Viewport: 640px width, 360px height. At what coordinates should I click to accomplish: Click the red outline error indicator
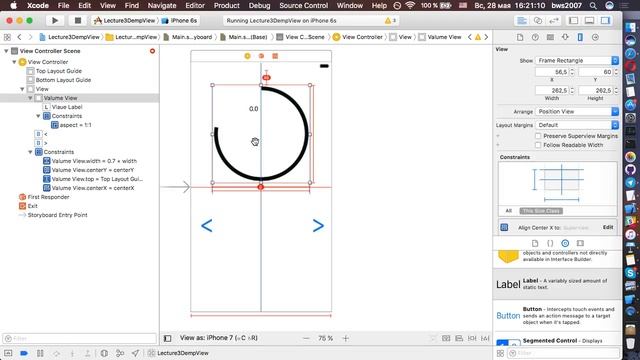(x=152, y=51)
